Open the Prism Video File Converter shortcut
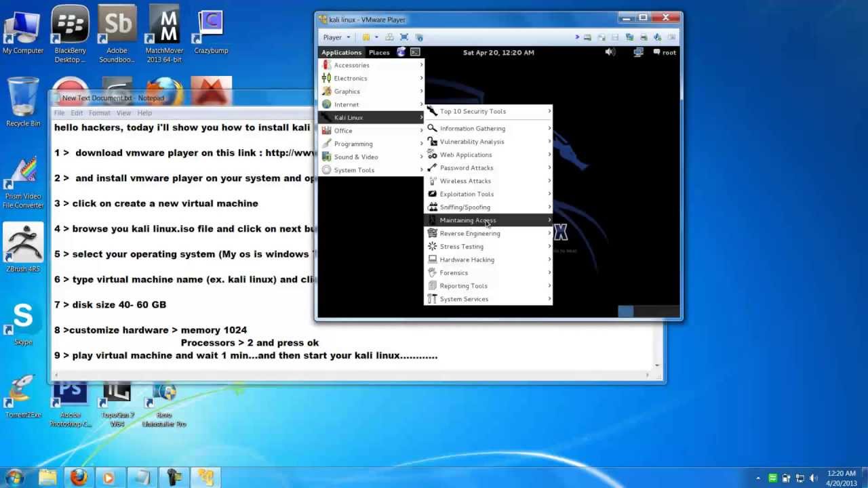This screenshot has width=868, height=488. pos(23,183)
